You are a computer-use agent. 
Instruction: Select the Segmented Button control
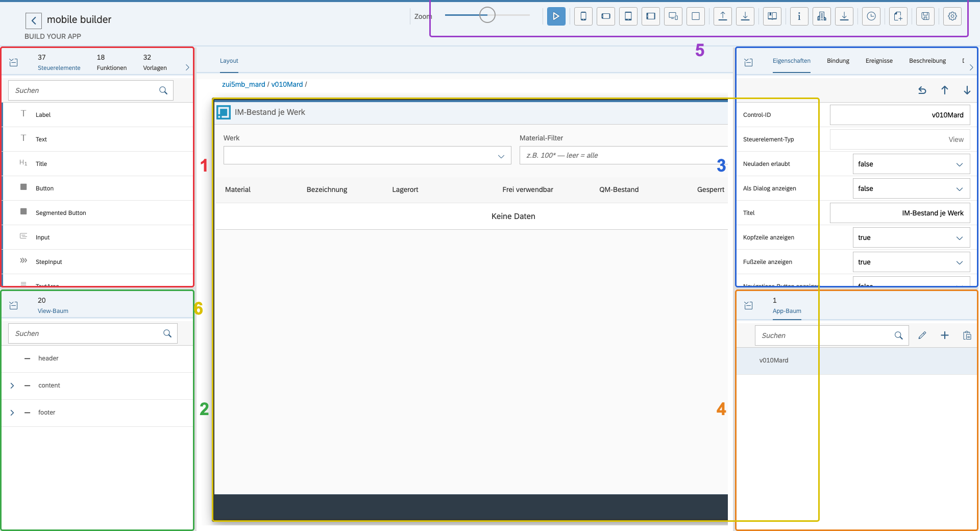(x=97, y=213)
